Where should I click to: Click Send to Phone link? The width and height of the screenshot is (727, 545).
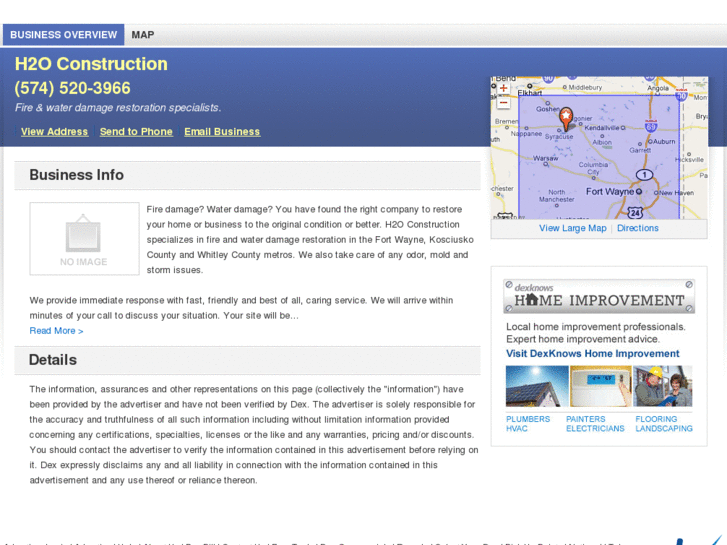(x=136, y=132)
